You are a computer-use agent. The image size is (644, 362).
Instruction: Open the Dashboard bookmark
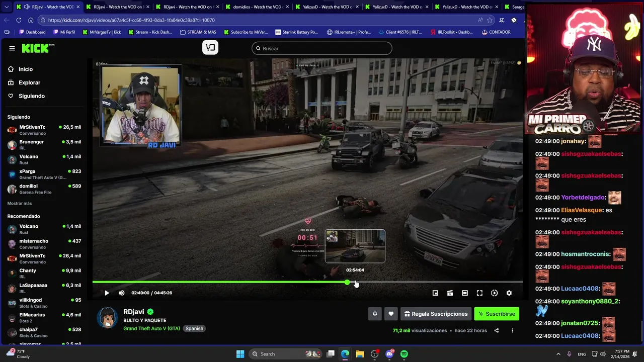(32, 32)
